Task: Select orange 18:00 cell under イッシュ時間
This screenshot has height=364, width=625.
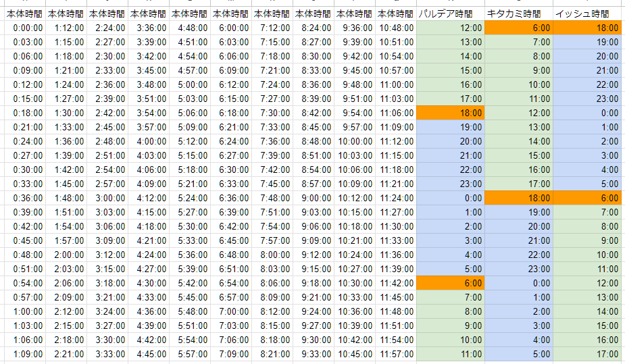Action: coord(589,28)
